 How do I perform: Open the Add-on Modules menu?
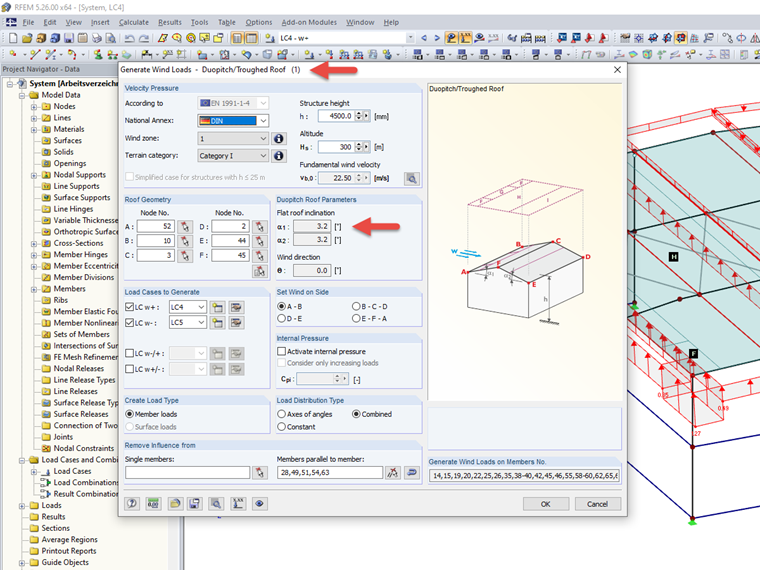[309, 22]
